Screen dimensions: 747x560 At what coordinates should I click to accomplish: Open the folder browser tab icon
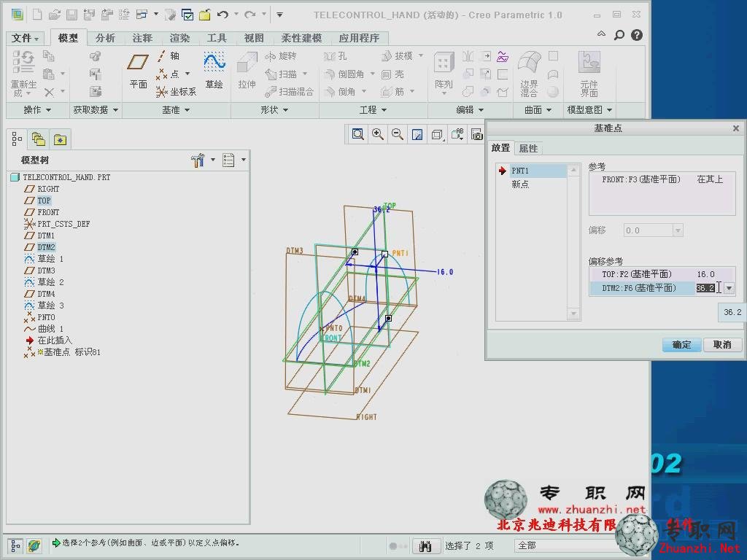click(x=39, y=139)
